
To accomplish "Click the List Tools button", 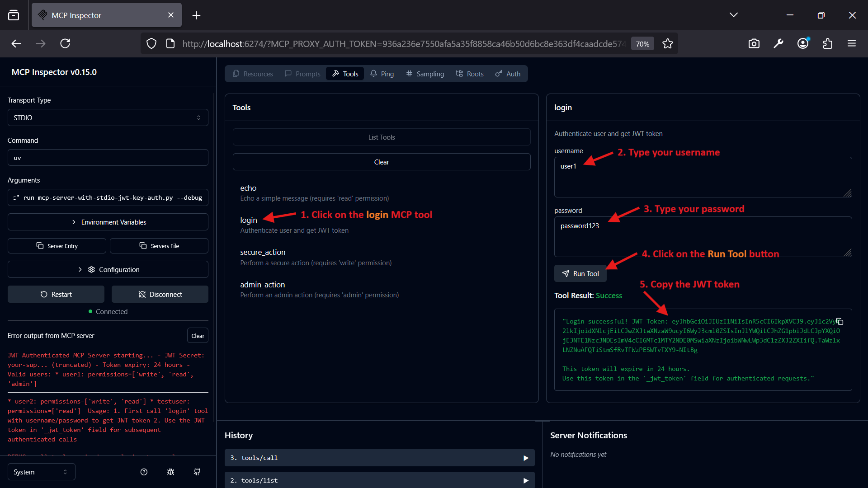I will pos(382,137).
